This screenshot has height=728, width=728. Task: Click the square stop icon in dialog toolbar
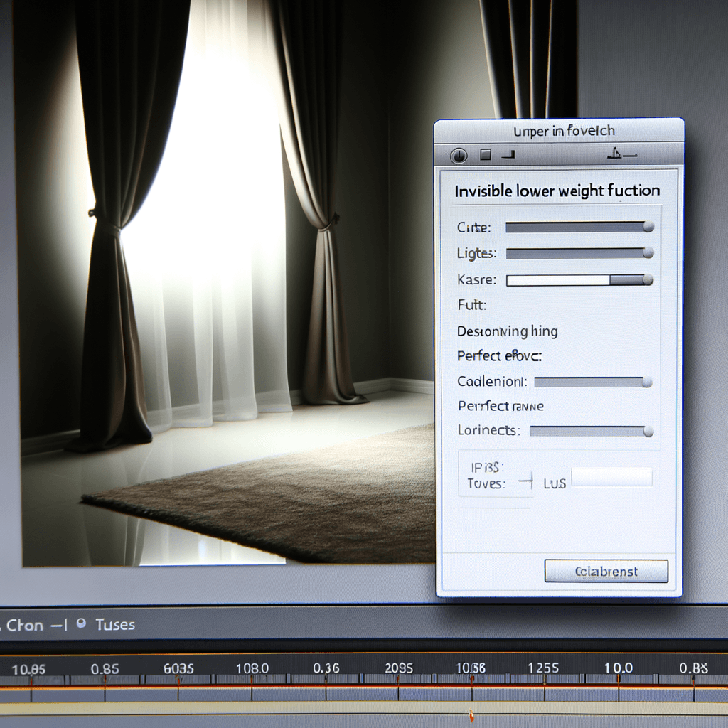click(x=486, y=154)
